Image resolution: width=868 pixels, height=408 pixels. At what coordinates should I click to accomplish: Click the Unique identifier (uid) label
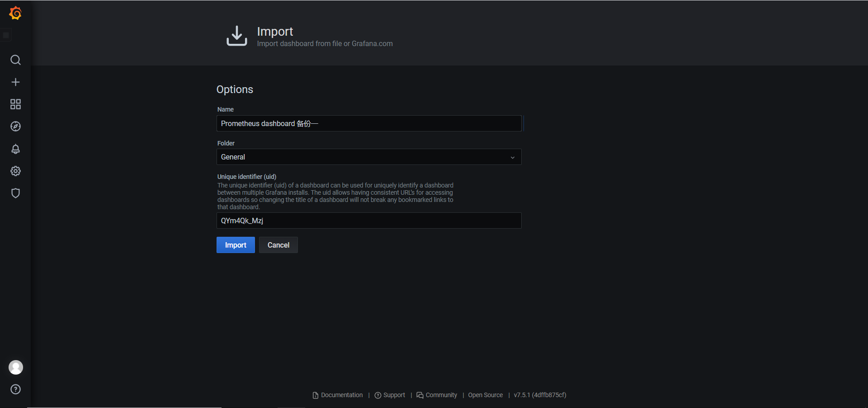pos(247,177)
